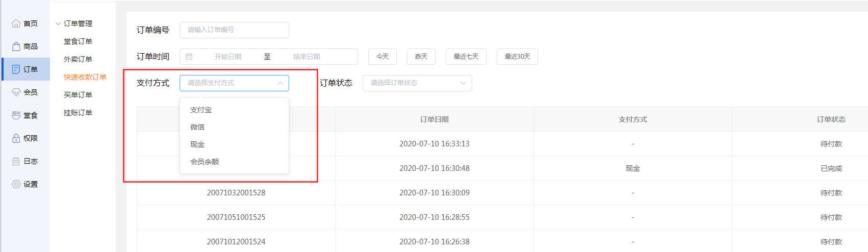Image resolution: width=868 pixels, height=252 pixels.
Task: Click date 2020-07-10 16:33:13
Action: point(435,144)
